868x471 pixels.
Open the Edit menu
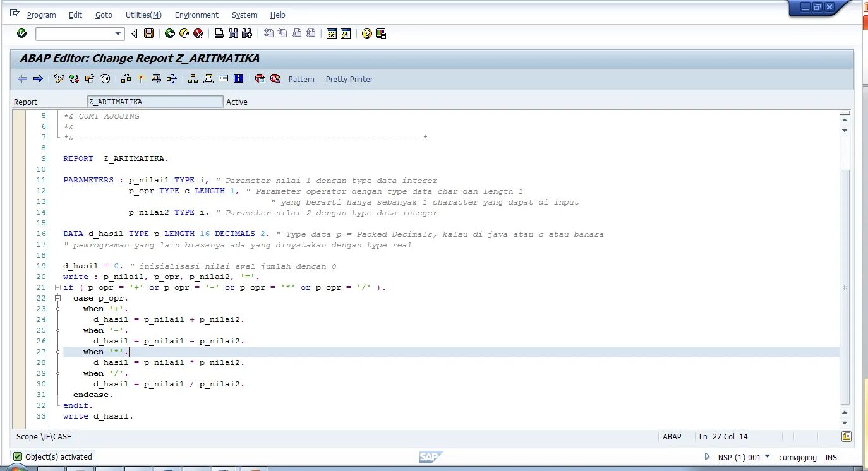tap(75, 15)
